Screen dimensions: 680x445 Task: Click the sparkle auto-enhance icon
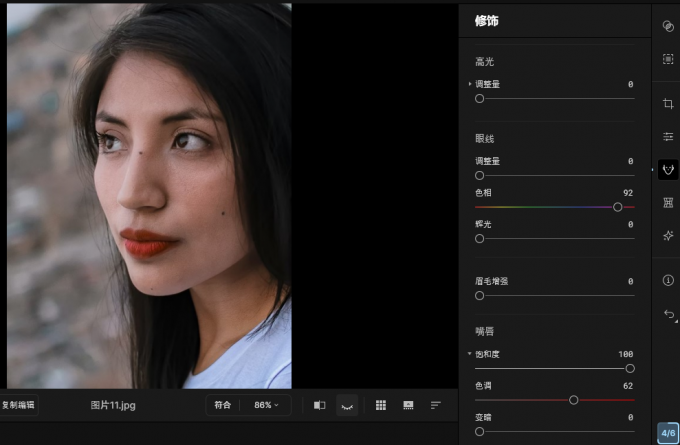[668, 236]
